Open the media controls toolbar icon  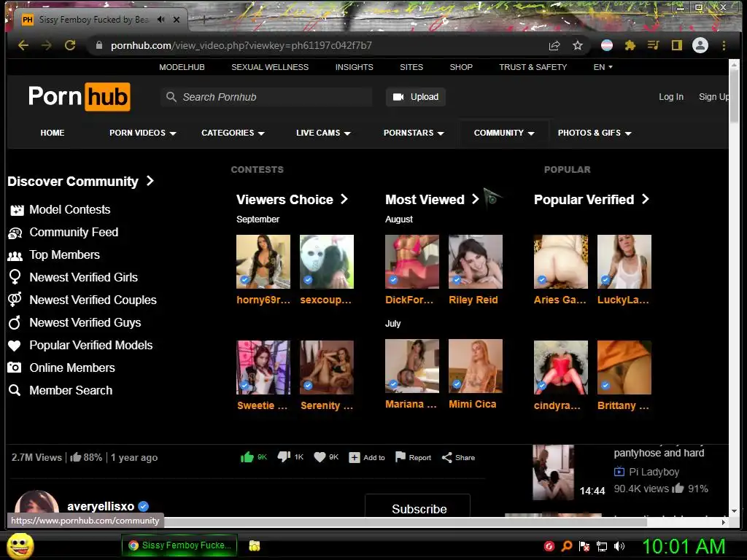[x=653, y=45]
